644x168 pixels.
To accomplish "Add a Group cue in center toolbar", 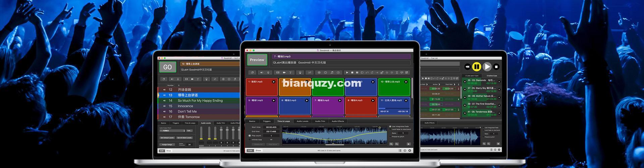I will 252,73.
